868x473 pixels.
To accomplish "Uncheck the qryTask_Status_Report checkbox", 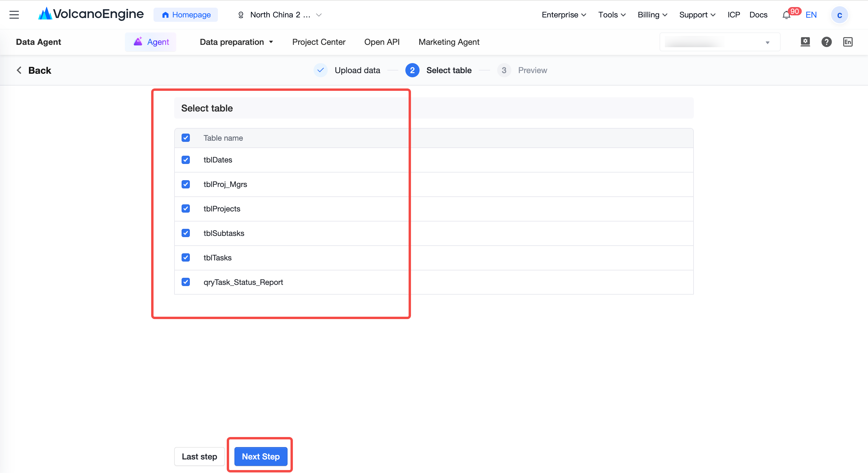I will 186,282.
